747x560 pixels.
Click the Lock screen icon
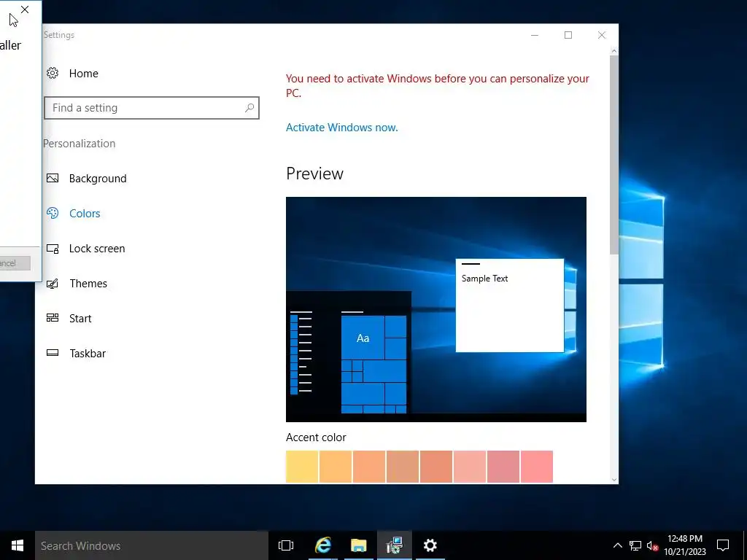pos(53,248)
